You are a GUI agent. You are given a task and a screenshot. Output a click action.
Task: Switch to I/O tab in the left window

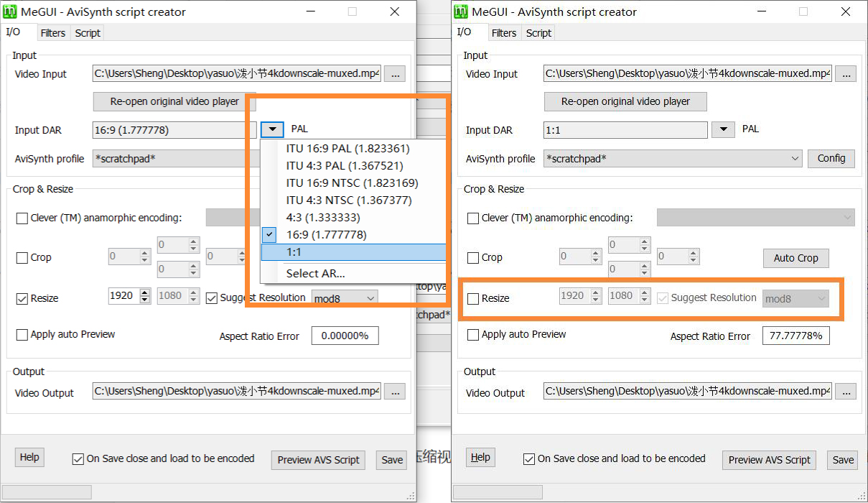[x=14, y=32]
